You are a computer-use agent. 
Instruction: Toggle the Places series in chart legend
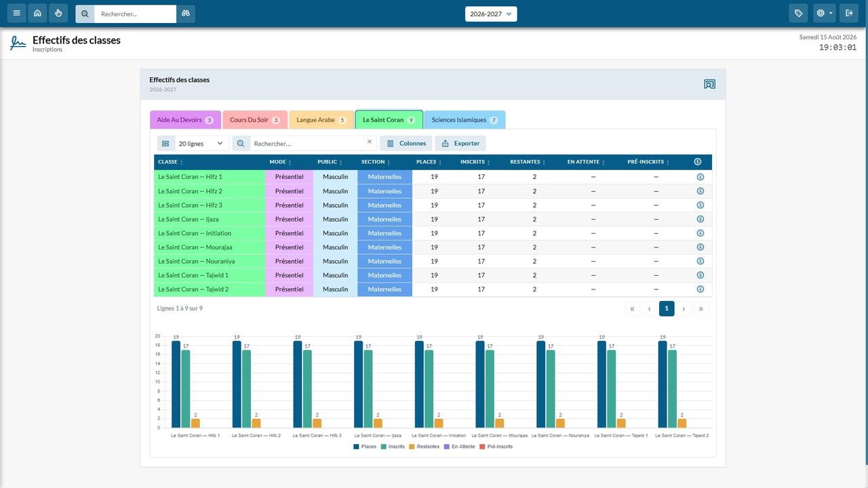tap(365, 447)
